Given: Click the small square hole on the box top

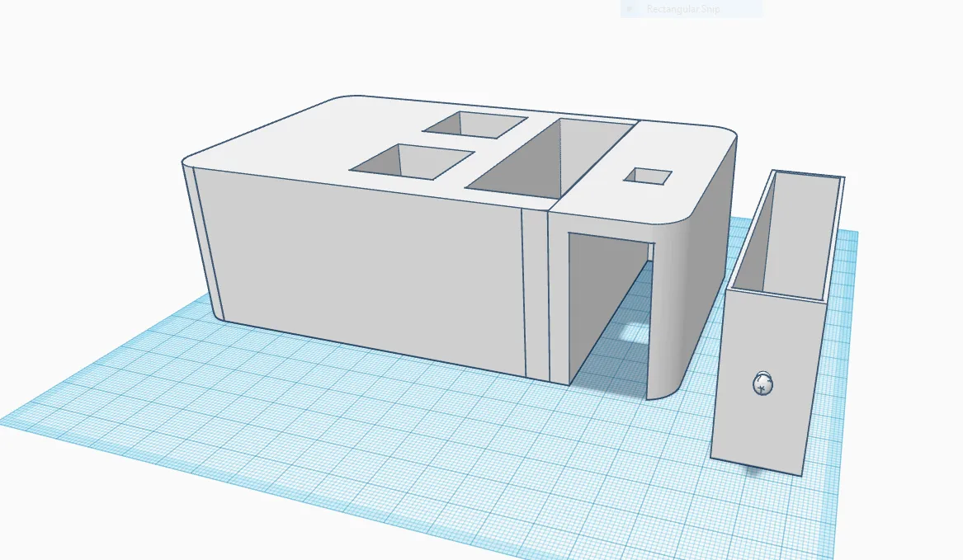Looking at the screenshot, I should [x=648, y=176].
